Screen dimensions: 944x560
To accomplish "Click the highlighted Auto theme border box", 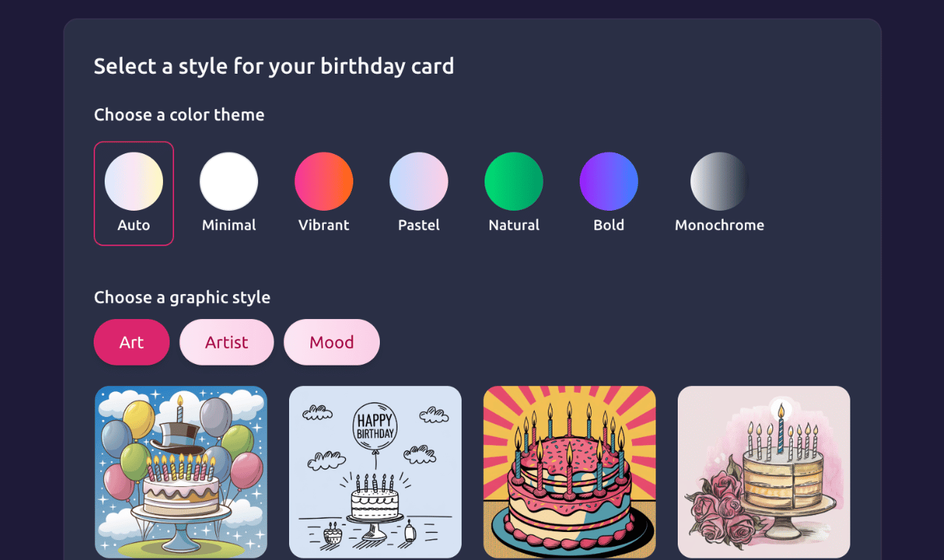I will (133, 193).
